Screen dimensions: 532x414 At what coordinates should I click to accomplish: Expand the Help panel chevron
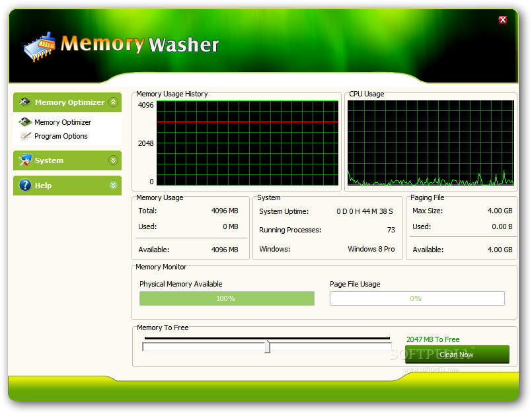[113, 185]
